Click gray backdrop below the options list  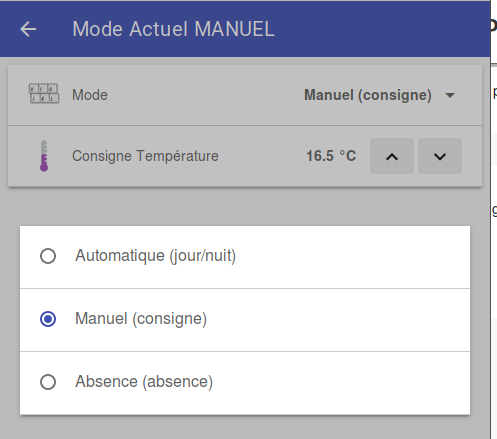245,428
